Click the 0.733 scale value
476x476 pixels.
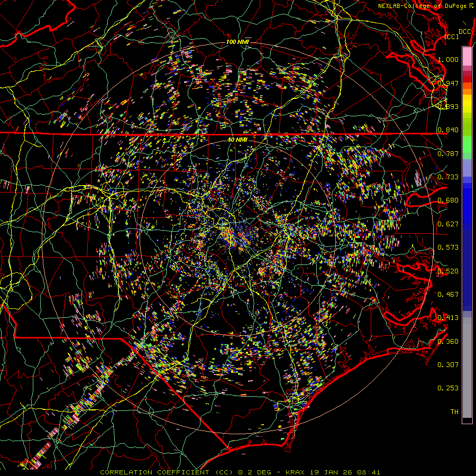(x=448, y=177)
